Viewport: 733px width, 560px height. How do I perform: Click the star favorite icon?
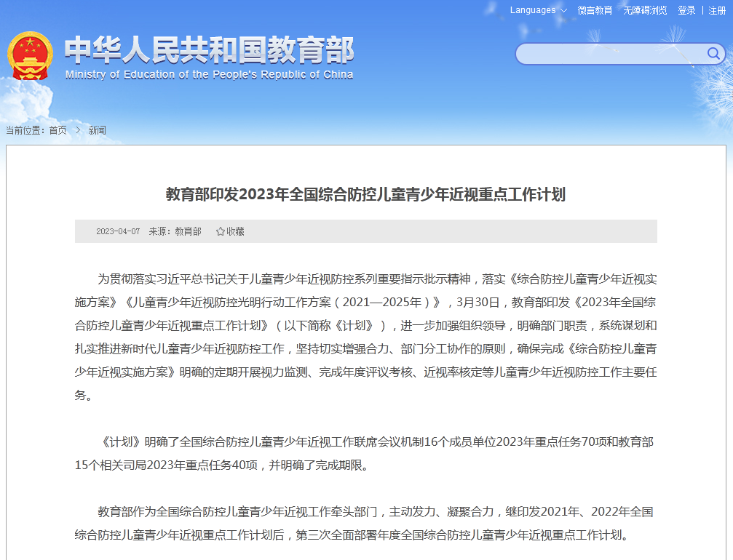[x=220, y=231]
